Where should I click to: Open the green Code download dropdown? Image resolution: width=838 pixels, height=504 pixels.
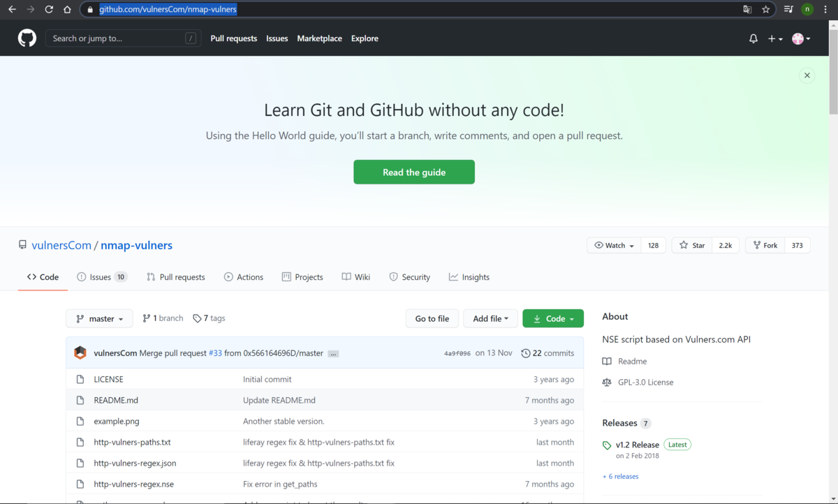553,318
